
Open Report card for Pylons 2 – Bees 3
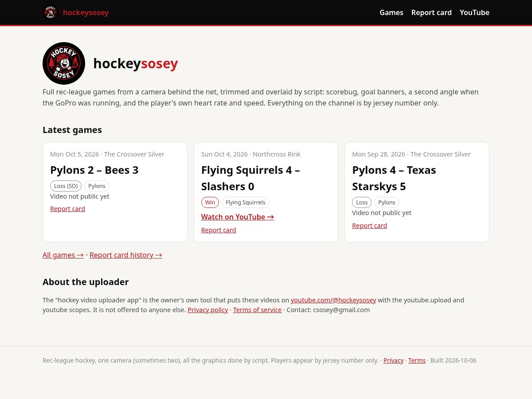(x=67, y=209)
